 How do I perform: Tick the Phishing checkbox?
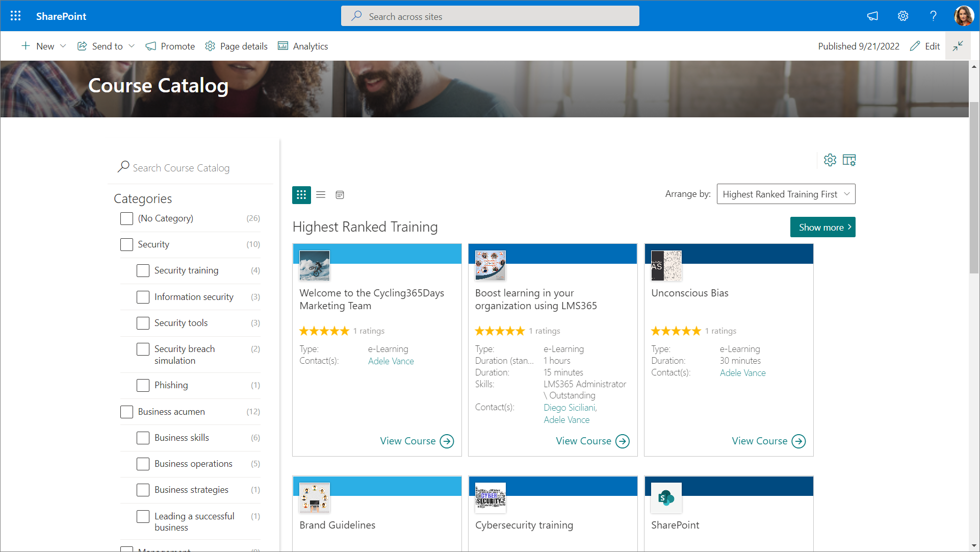[143, 385]
